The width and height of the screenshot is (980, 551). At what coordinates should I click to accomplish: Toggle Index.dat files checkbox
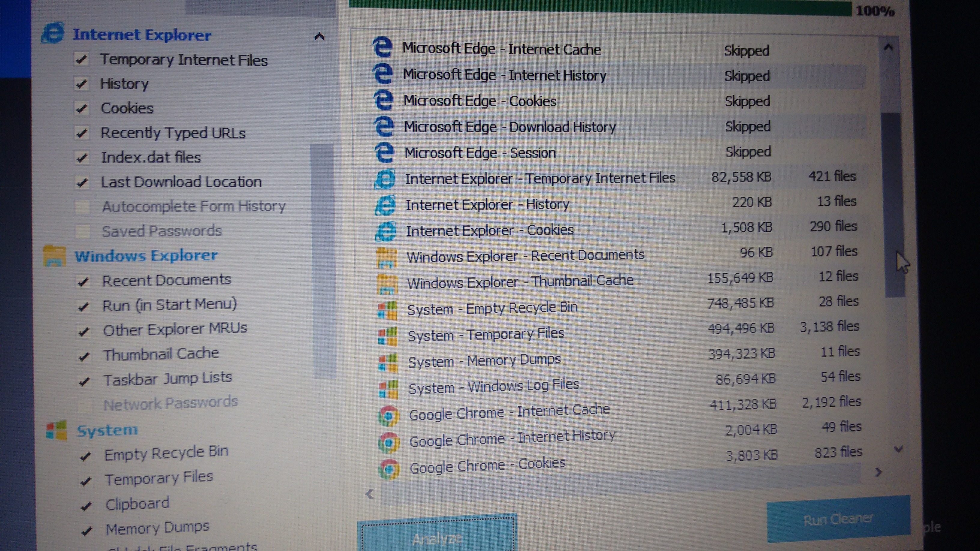(x=82, y=158)
